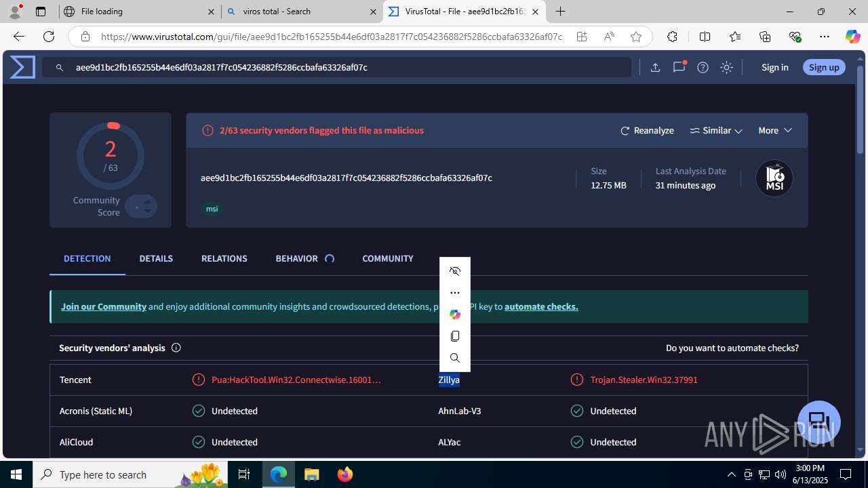
Task: Click the app available icon in address bar
Action: tap(582, 37)
